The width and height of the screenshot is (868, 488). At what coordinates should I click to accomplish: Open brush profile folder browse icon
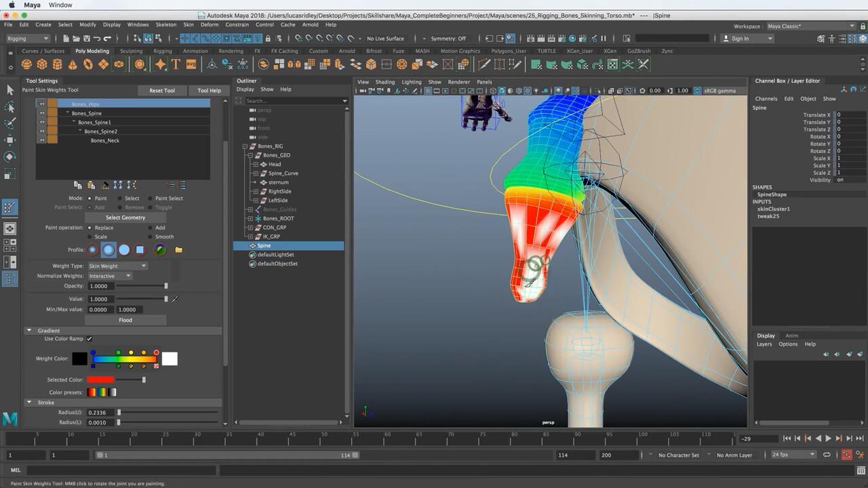point(178,250)
